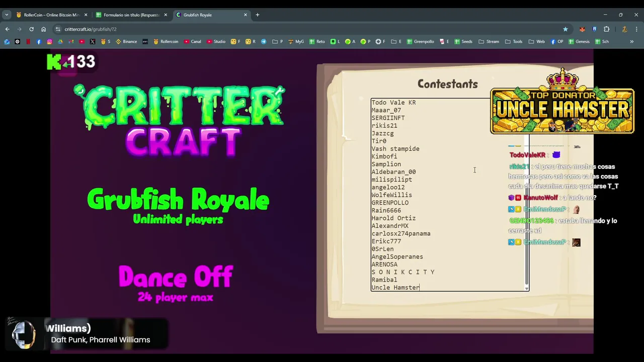Close the RollerCoin tab
Viewport: 644px width, 362px height.
(x=86, y=15)
